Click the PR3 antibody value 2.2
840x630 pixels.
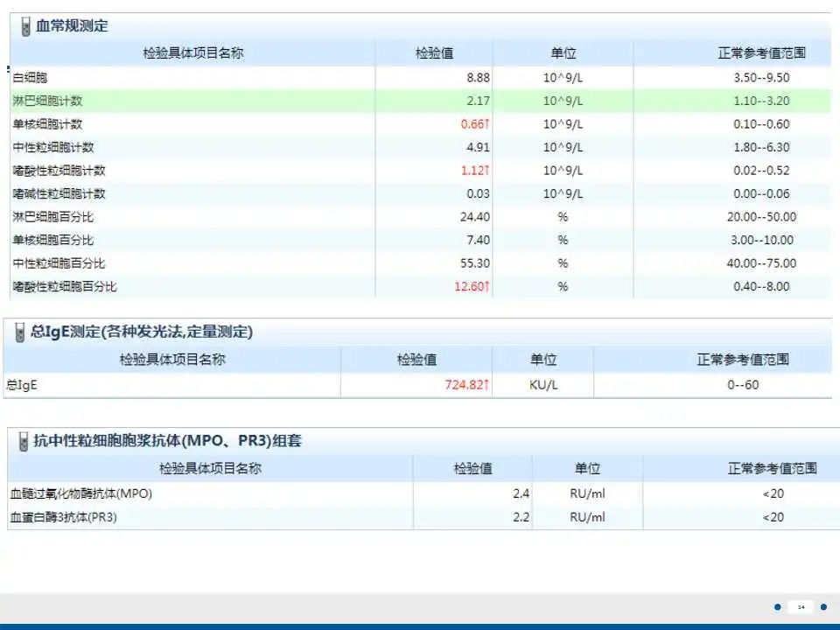(x=521, y=517)
